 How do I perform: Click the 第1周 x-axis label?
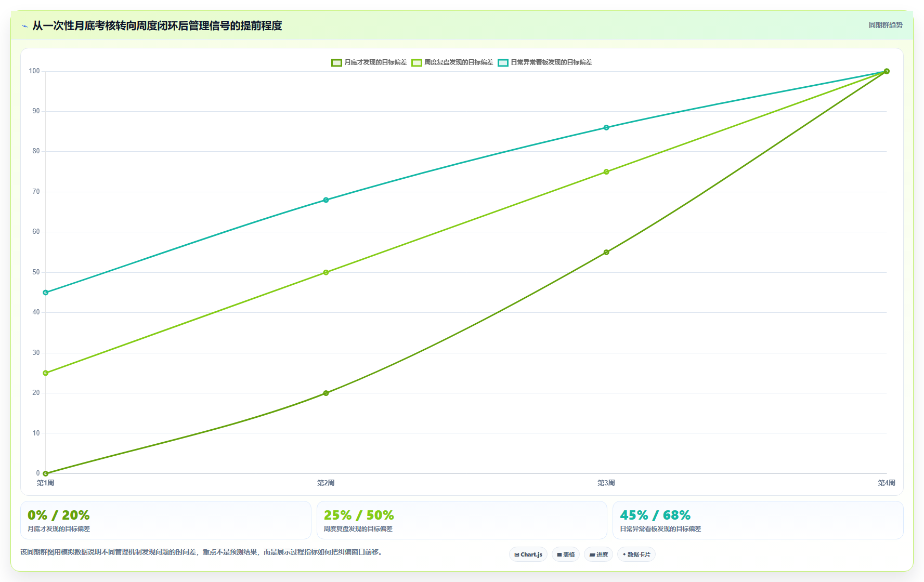tap(46, 483)
